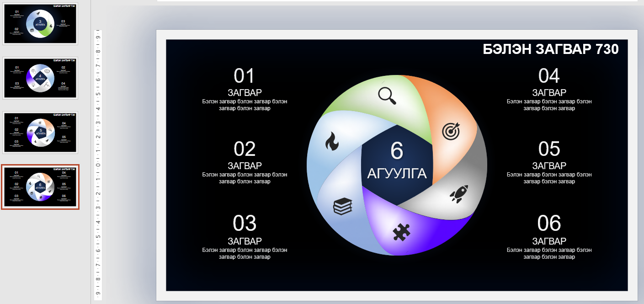Click the 06 number heading

549,224
